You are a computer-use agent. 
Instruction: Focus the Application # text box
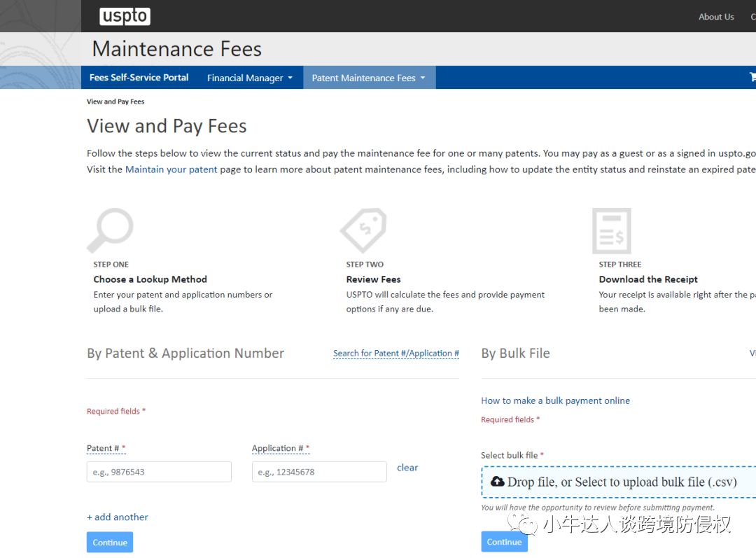(x=318, y=472)
